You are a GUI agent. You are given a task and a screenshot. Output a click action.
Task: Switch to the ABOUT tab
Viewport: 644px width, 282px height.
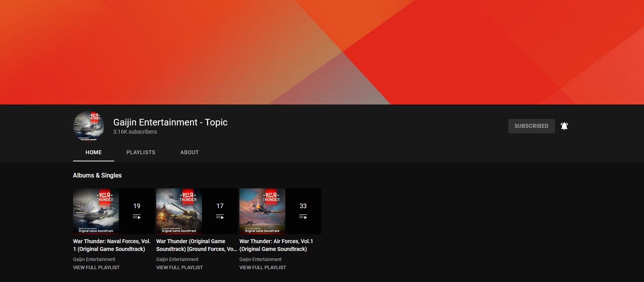coord(190,152)
